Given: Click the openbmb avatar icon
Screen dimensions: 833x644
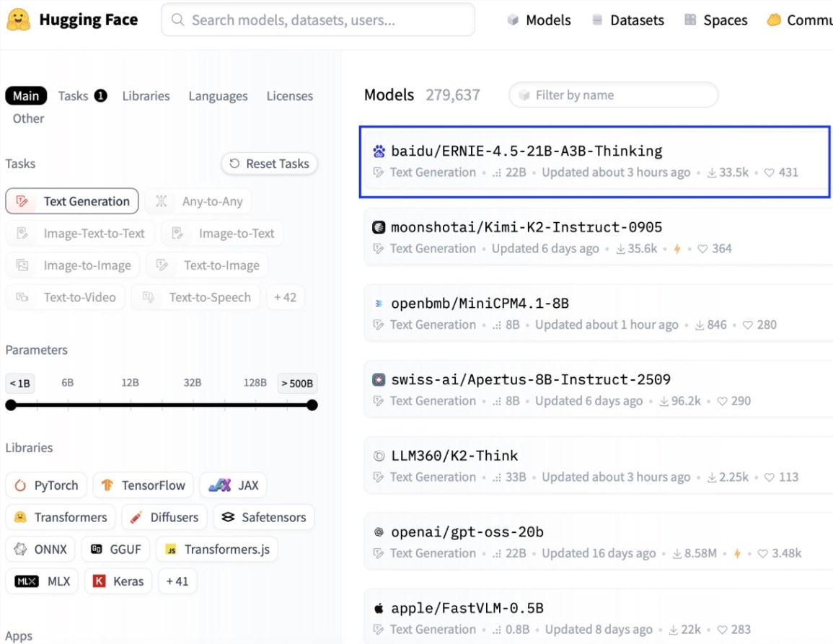Looking at the screenshot, I should coord(379,304).
